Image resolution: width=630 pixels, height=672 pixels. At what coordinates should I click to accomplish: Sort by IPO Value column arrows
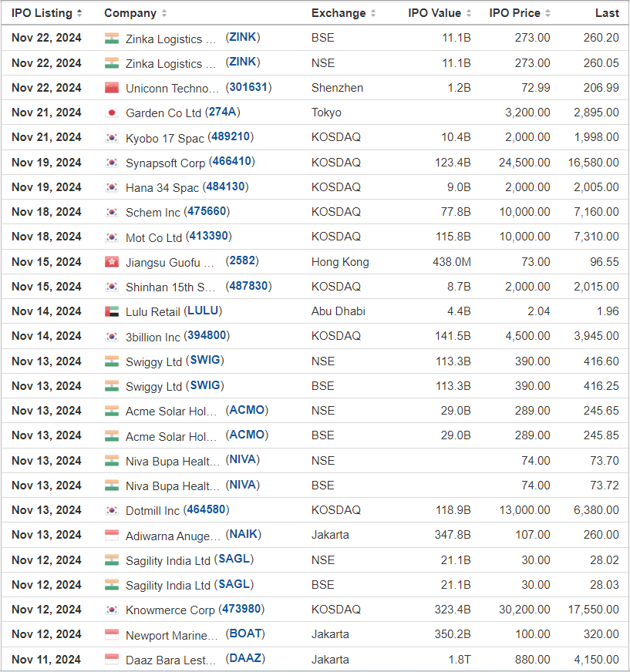point(469,13)
